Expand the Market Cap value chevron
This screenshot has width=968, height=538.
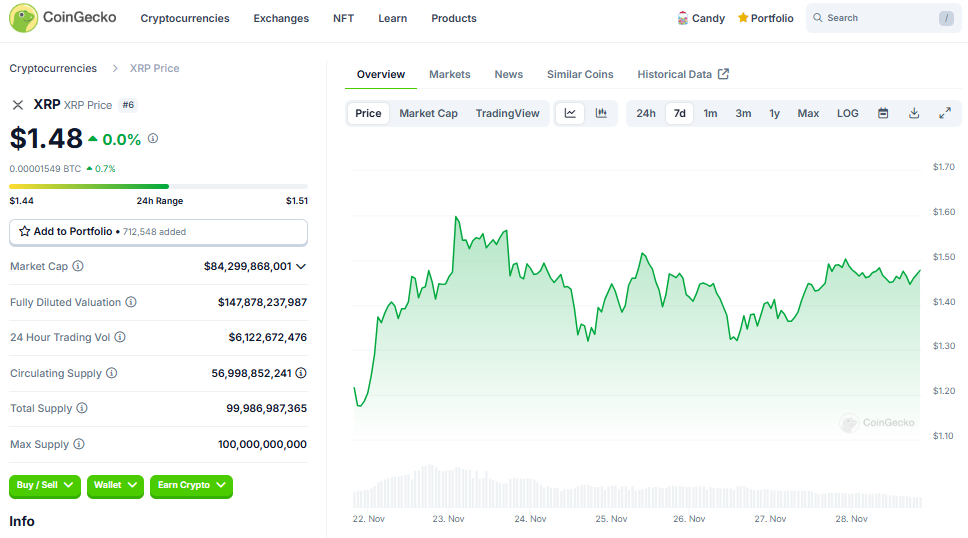(x=301, y=266)
